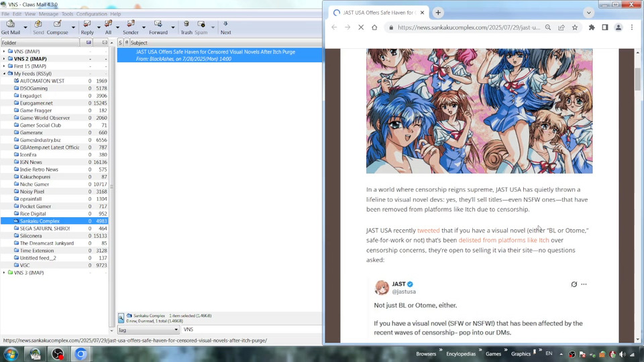Viewport: 644px width, 362px height.
Task: Open the View menu in Claws Mail
Action: [30, 14]
